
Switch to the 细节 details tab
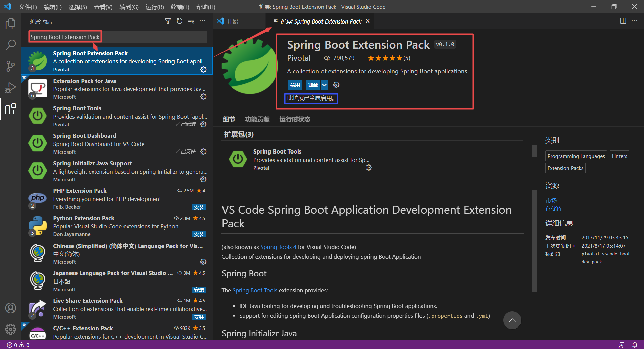(229, 119)
